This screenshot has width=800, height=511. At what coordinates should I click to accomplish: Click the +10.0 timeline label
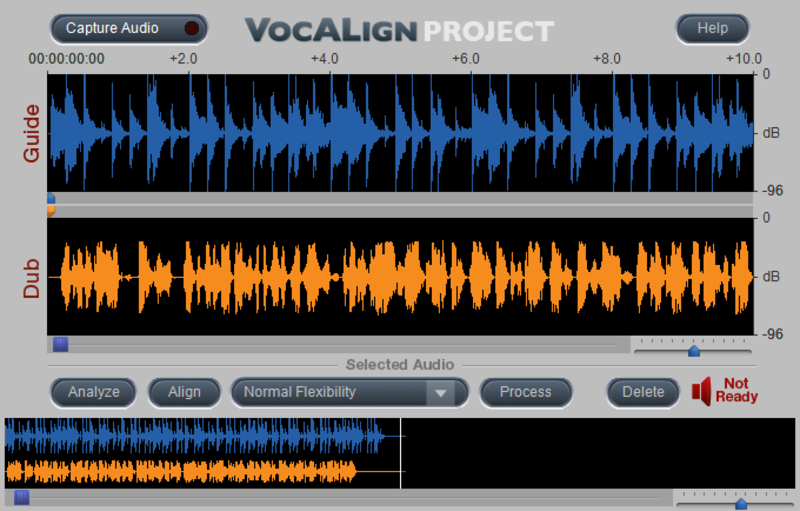coord(744,59)
